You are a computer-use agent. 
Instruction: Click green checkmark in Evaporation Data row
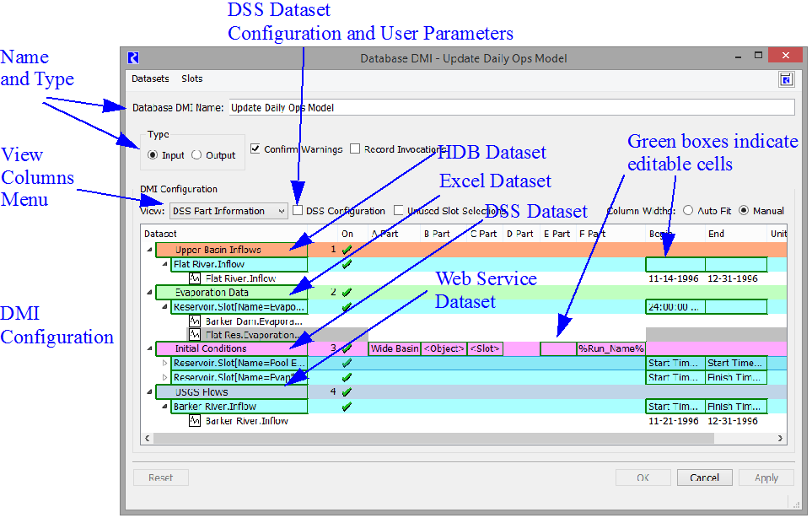(x=346, y=293)
